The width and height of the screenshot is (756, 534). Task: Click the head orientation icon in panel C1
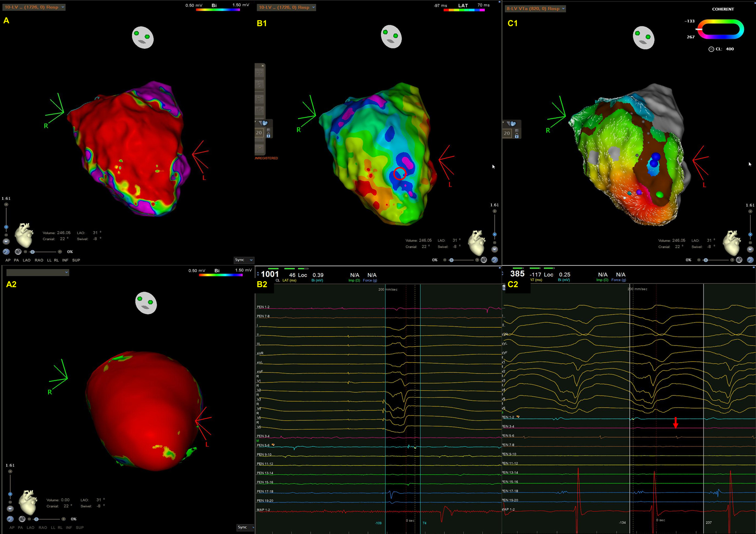[643, 38]
